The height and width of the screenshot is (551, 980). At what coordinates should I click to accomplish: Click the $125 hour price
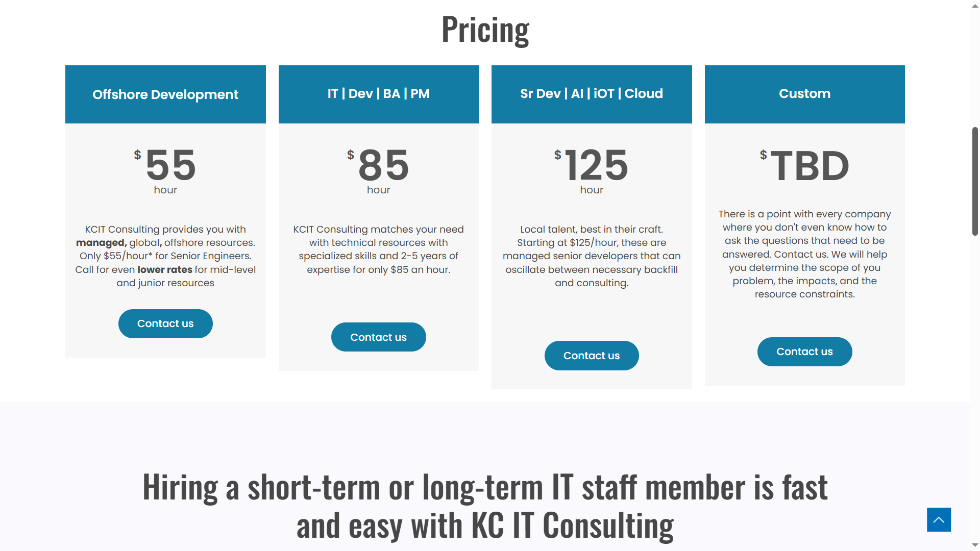point(592,170)
